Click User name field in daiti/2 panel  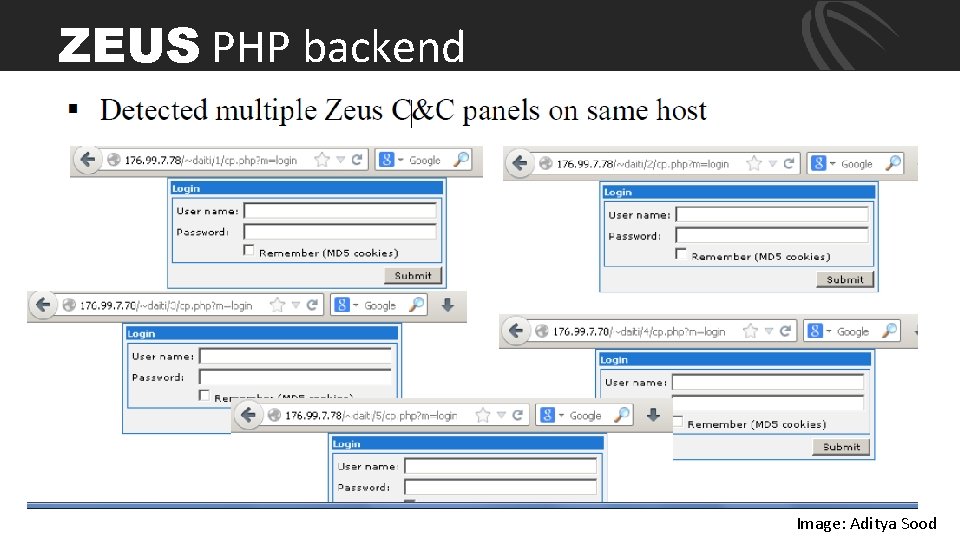[772, 214]
